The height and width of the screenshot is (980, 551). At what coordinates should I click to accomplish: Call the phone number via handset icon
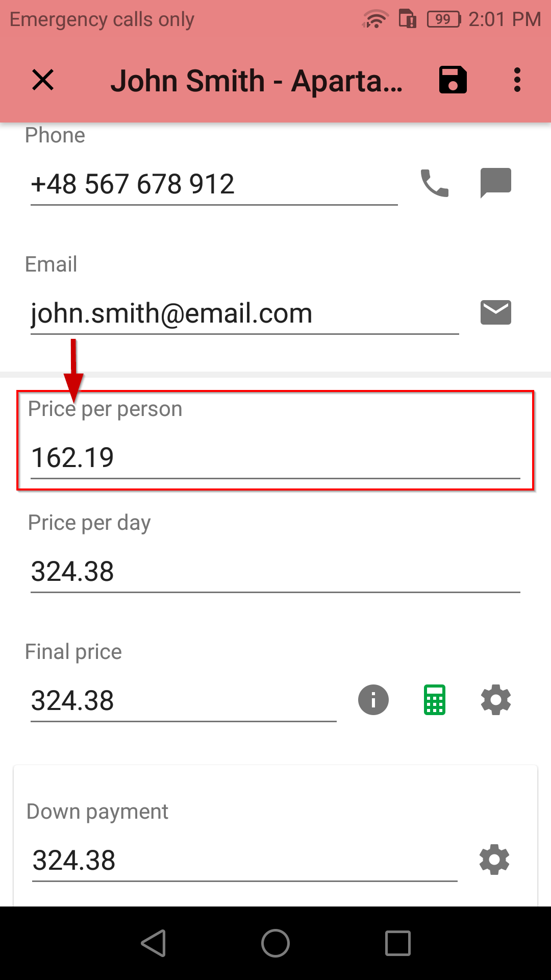[x=435, y=184]
